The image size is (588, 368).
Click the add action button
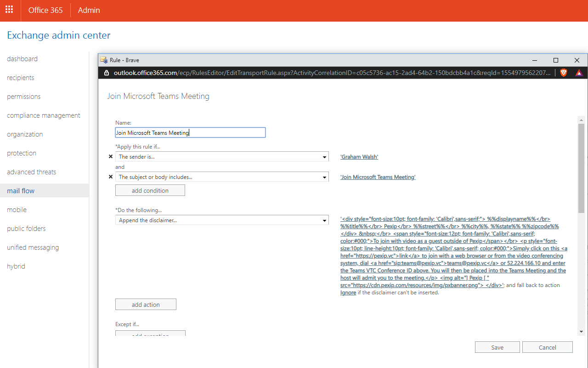pos(146,304)
